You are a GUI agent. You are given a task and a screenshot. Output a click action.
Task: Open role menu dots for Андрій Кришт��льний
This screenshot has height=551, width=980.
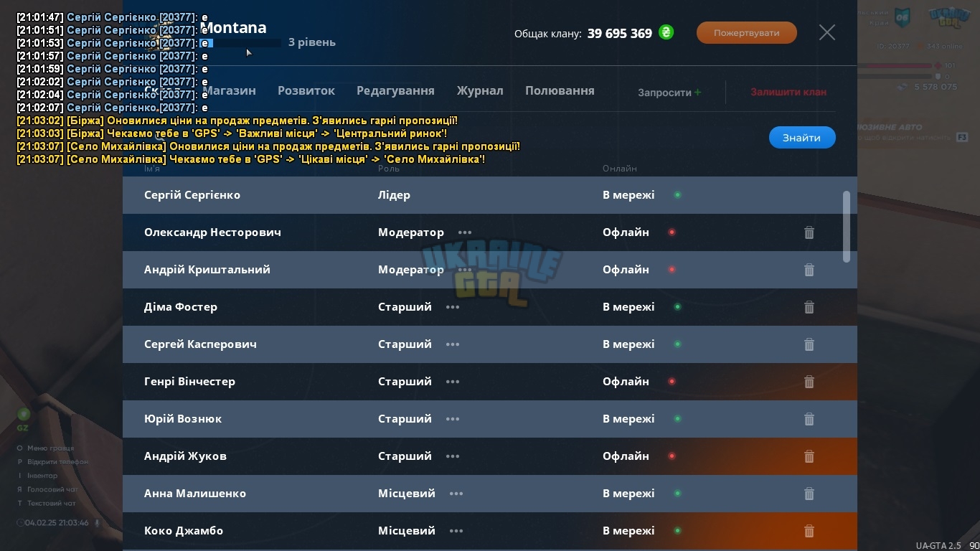point(464,270)
